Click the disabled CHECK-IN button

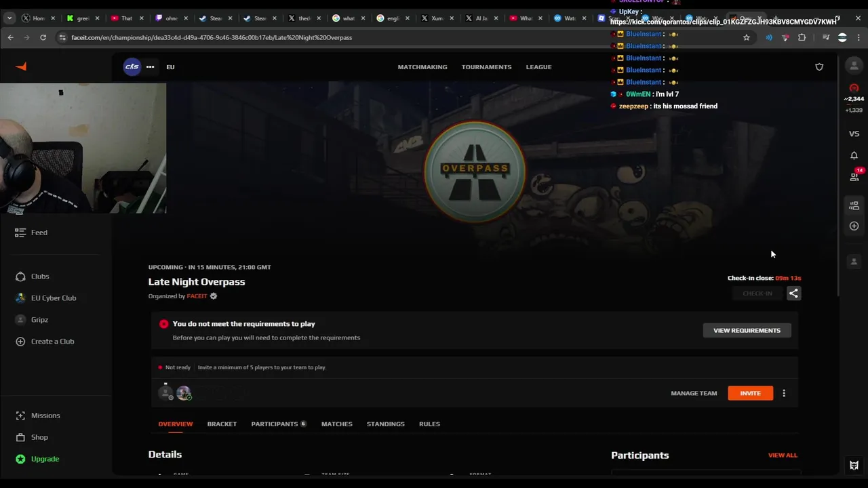[757, 293]
